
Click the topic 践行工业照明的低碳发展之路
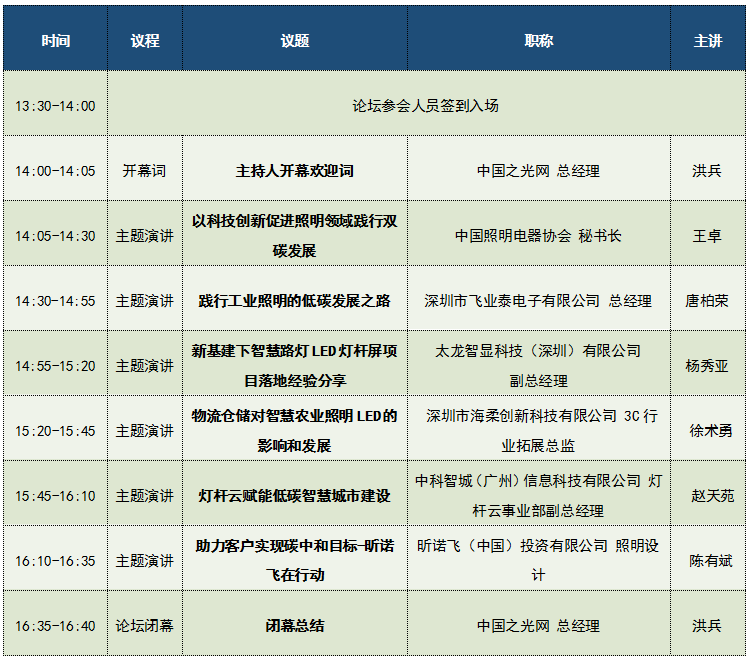pos(295,301)
